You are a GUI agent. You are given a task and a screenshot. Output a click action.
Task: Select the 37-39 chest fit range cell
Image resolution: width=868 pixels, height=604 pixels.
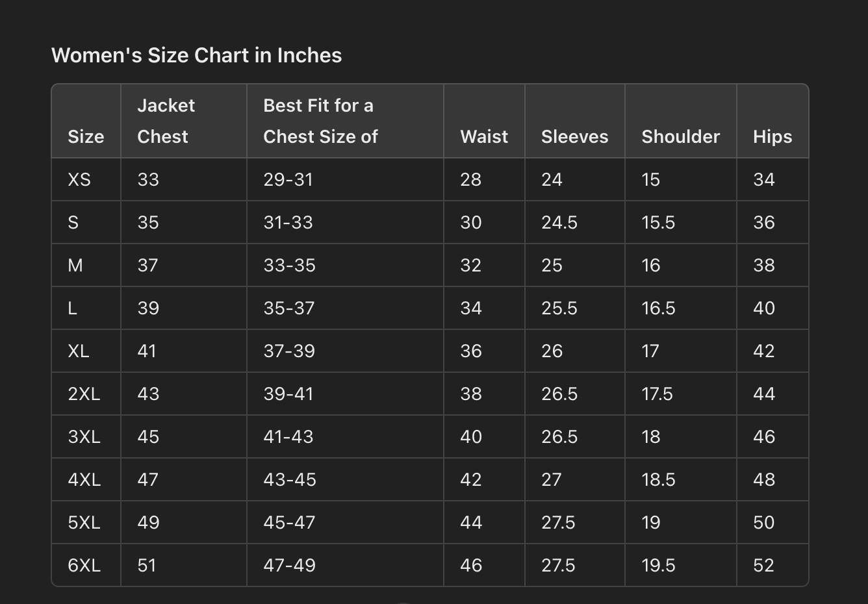pyautogui.click(x=289, y=351)
